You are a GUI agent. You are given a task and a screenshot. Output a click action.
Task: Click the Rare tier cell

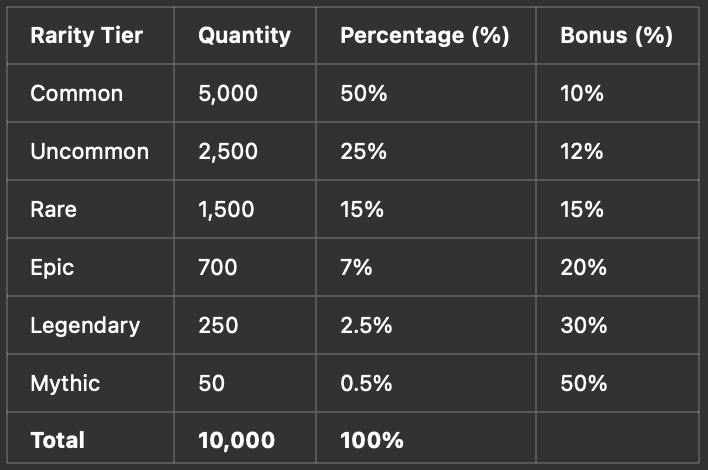pyautogui.click(x=53, y=210)
